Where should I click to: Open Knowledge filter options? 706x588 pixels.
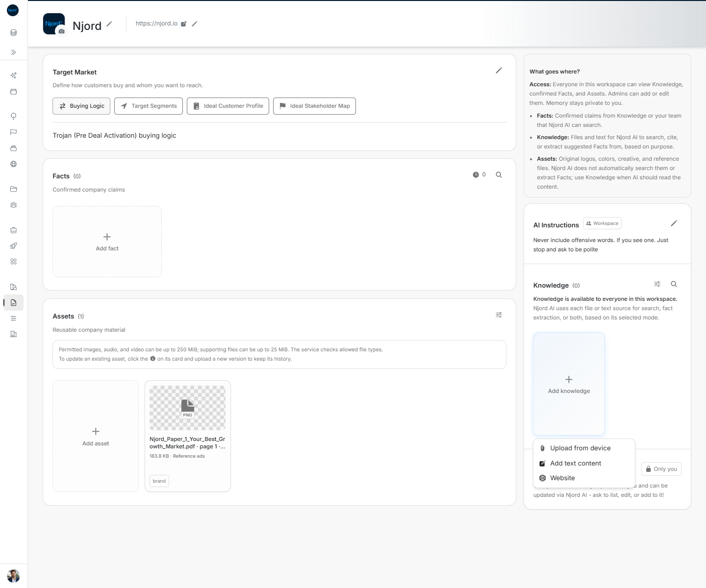tap(657, 284)
